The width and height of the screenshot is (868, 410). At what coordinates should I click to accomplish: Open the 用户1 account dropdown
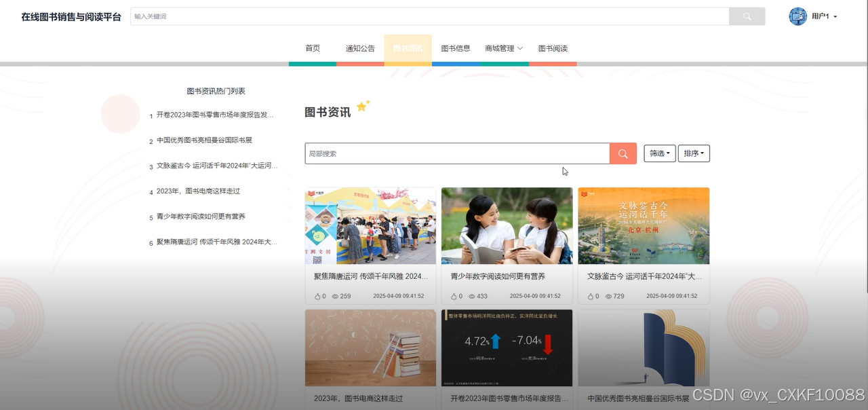coord(824,16)
